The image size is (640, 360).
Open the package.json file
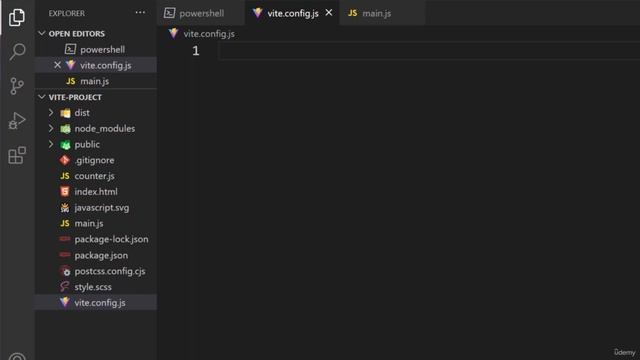tap(96, 255)
